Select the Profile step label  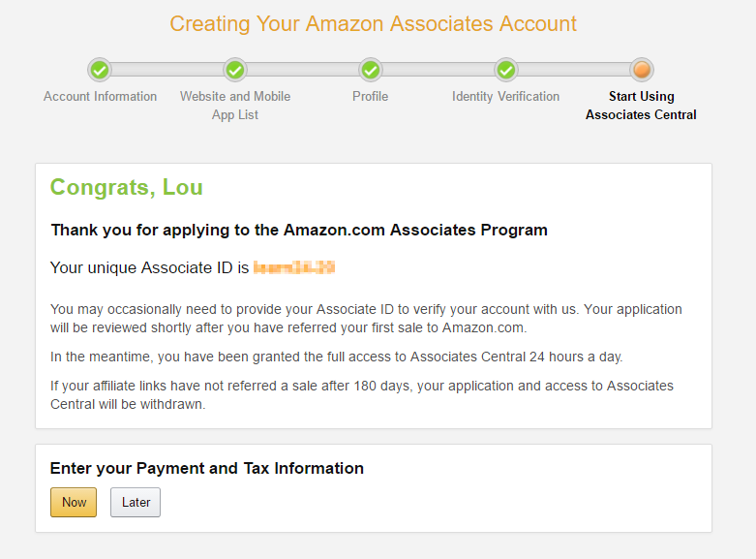point(371,97)
